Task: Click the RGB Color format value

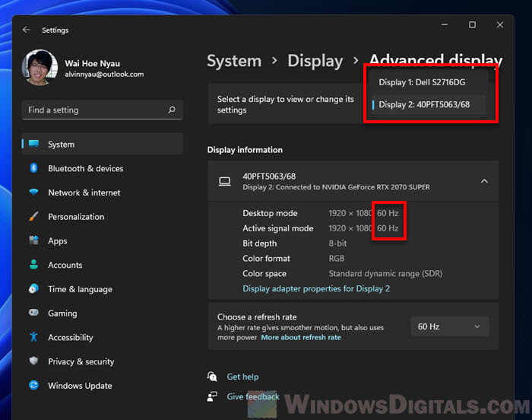Action: pos(336,259)
